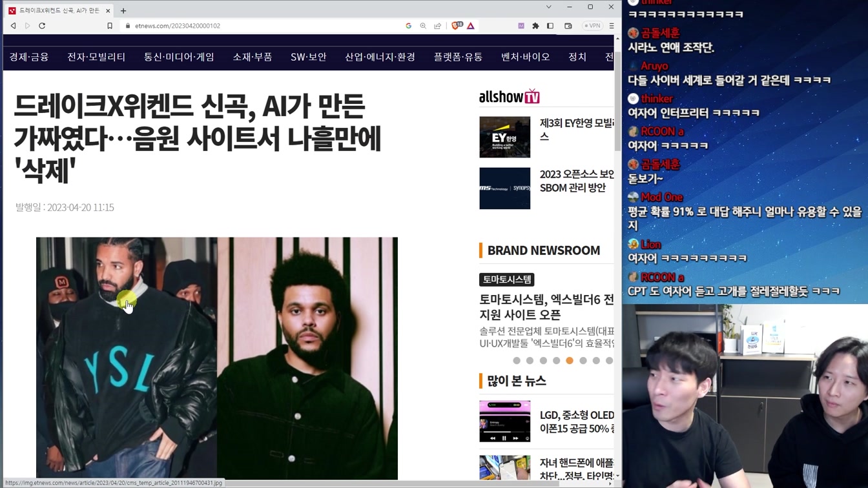Select the 드레이크X위켄드 신곡 browser tab
Screen dimensions: 868x488
click(59, 11)
